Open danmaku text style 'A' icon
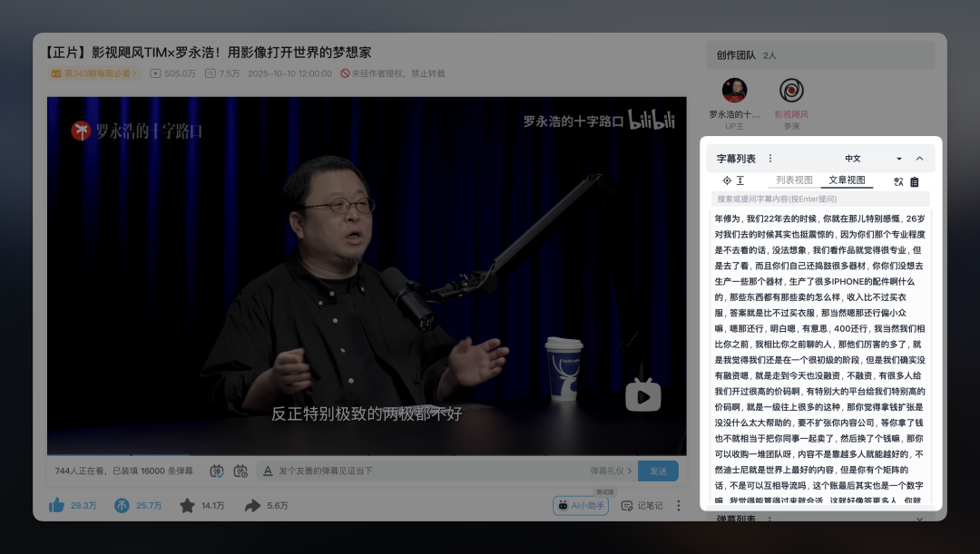This screenshot has width=980, height=554. 268,471
